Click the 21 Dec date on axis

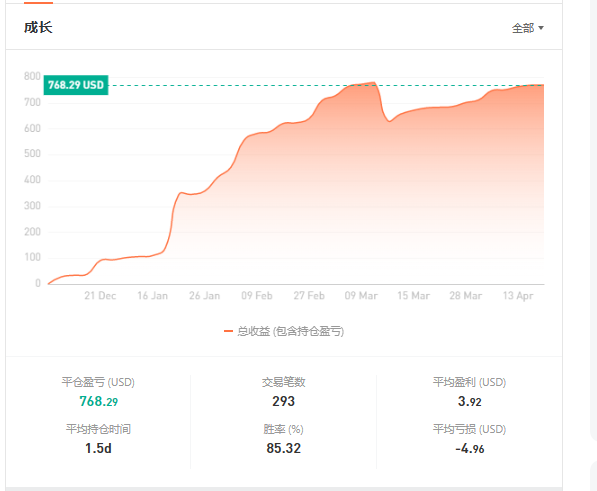pos(100,296)
